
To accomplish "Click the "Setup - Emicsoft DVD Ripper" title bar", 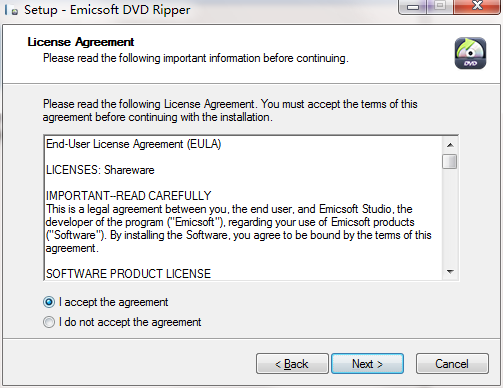I will (x=107, y=10).
